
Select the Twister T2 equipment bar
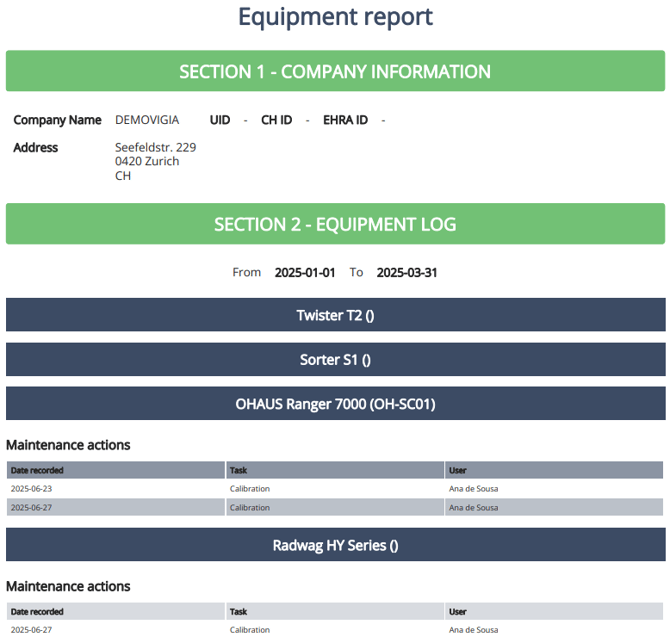tap(335, 315)
